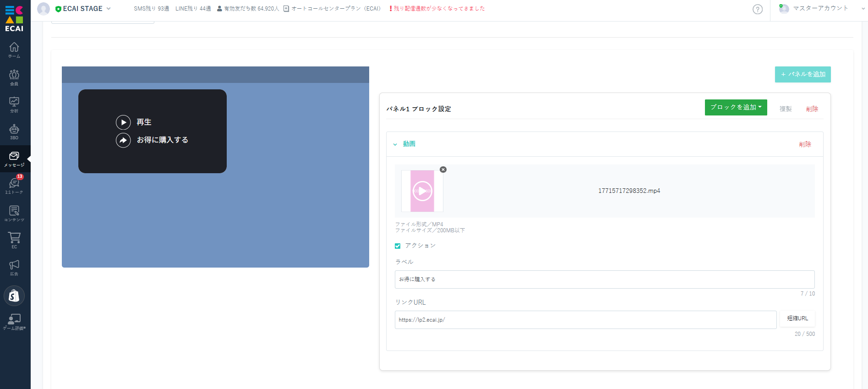Play the 17715717298352.mp4 video thumbnail

(x=422, y=191)
